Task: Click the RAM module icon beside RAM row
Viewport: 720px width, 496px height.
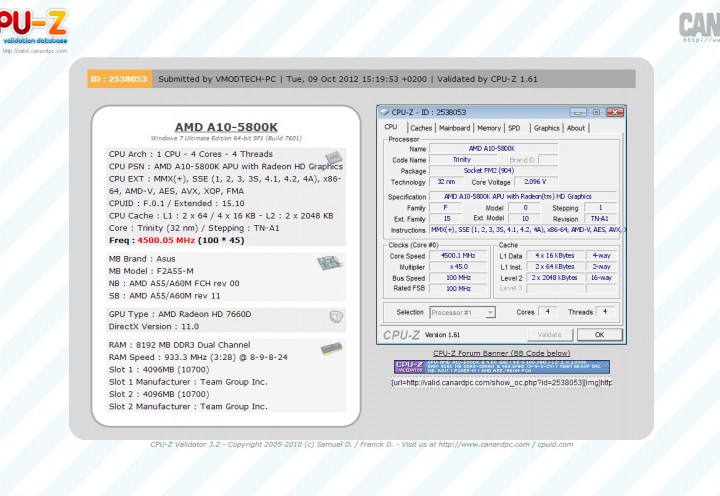Action: click(x=331, y=349)
